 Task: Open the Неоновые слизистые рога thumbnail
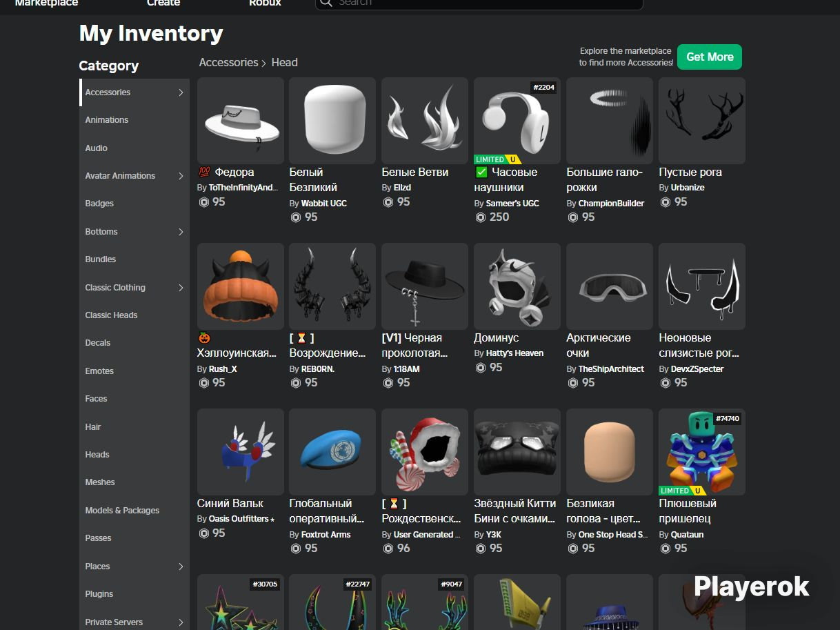tap(702, 286)
